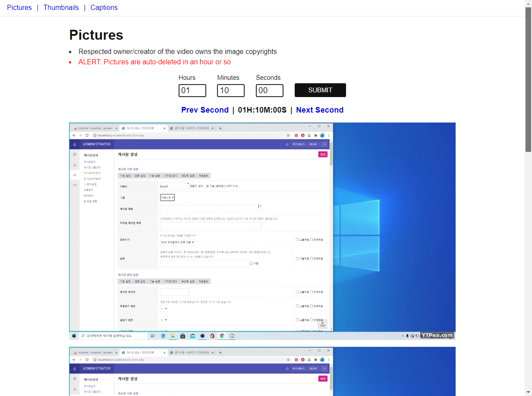532x396 pixels.
Task: Click the home icon in the first picture's admin header
Action: tap(287, 145)
